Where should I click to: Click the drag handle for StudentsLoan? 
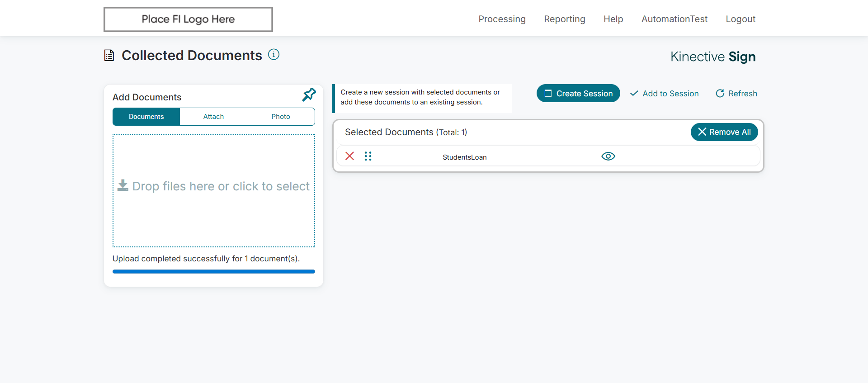click(368, 156)
